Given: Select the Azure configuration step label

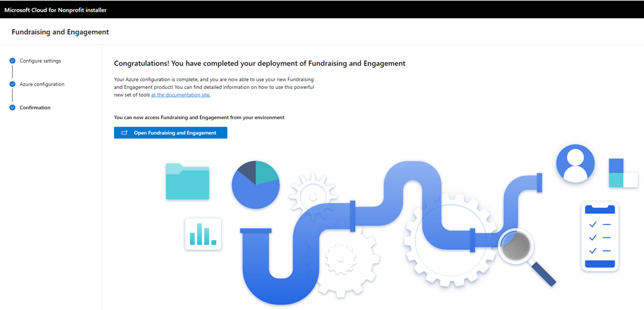Looking at the screenshot, I should point(42,84).
